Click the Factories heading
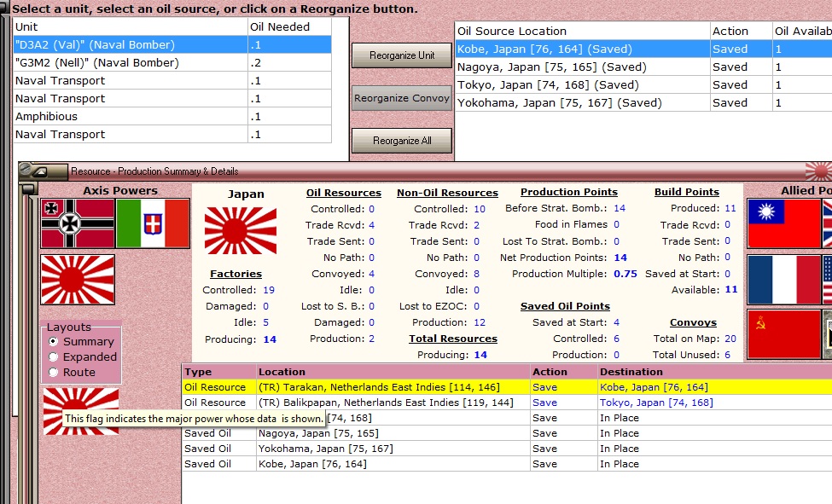This screenshot has height=504, width=832. tap(236, 274)
